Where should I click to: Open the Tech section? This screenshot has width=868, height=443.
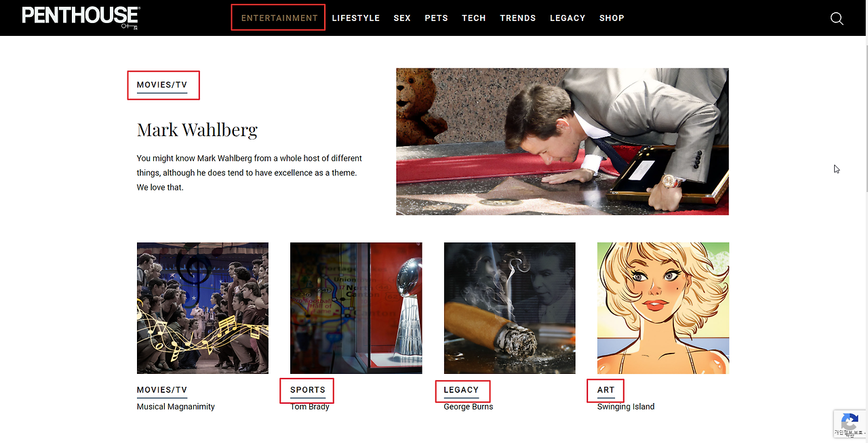click(x=474, y=18)
